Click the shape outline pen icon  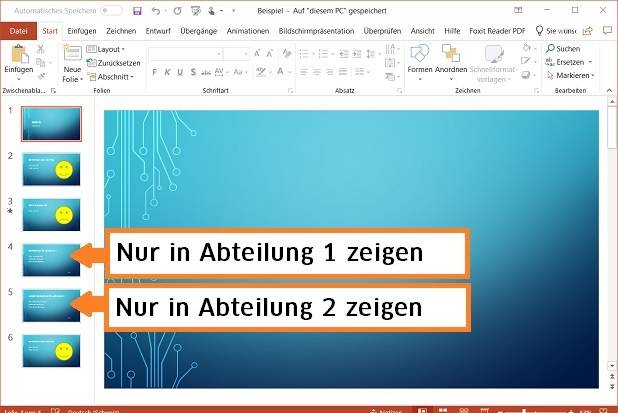pyautogui.click(x=525, y=61)
